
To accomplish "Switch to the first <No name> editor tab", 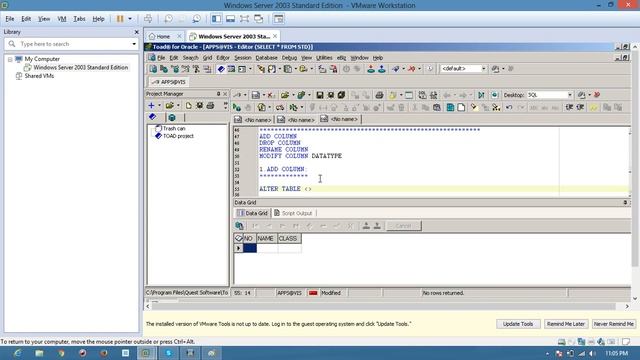I will [x=253, y=120].
